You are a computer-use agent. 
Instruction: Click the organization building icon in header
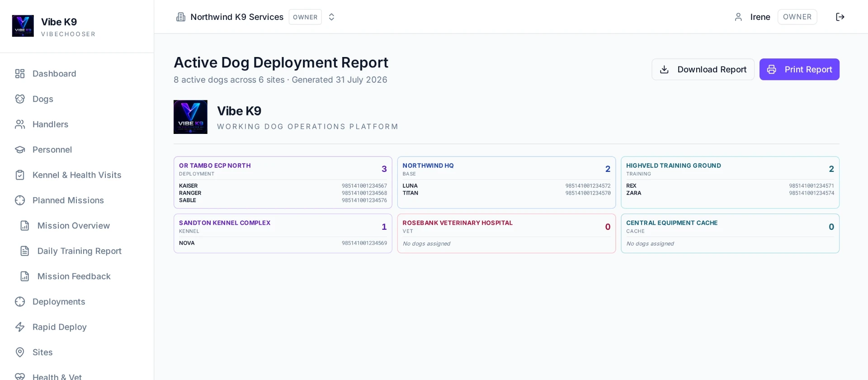point(181,17)
